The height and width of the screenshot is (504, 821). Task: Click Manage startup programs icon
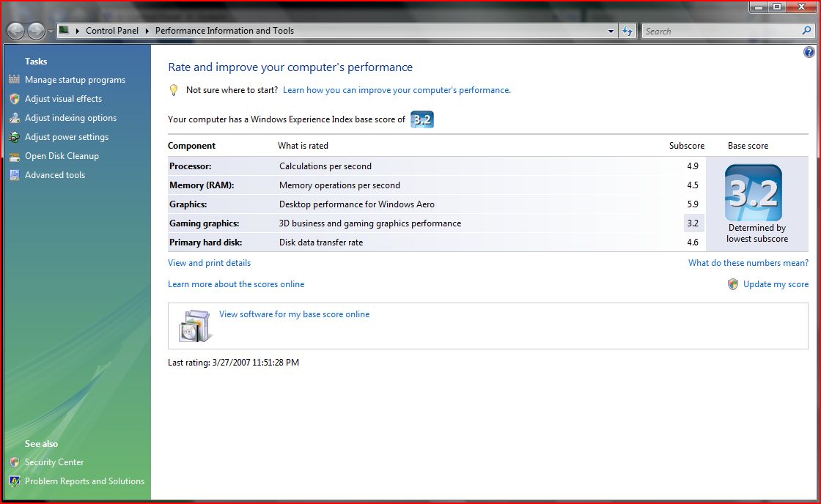pos(15,80)
